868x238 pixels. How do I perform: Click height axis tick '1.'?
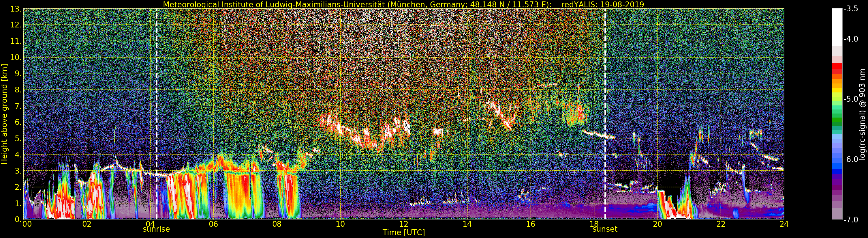[x=18, y=204]
